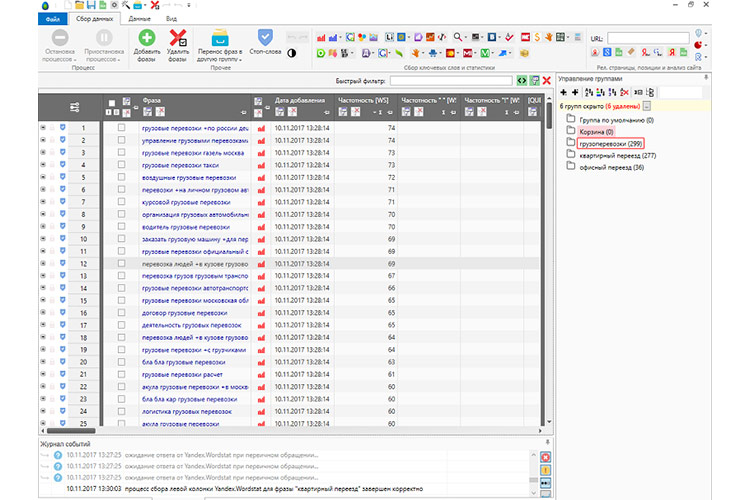Viewport: 750px width, 500px height.
Task: Select the грузоперевозки (299) group
Action: pos(610,143)
